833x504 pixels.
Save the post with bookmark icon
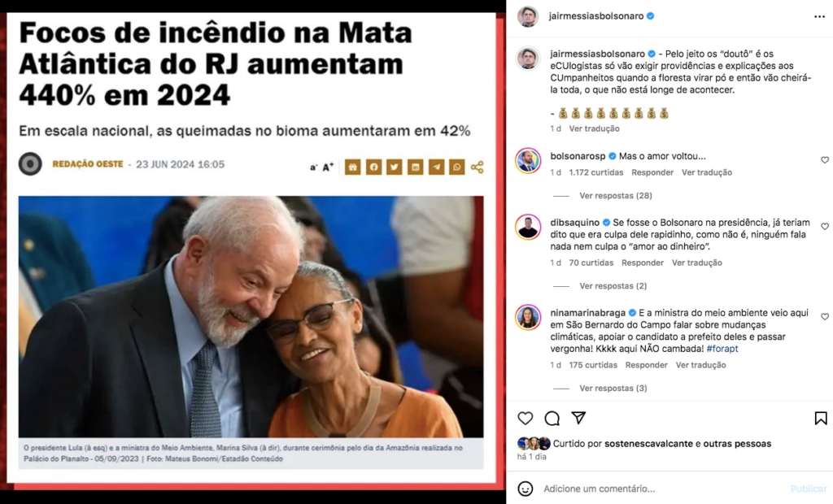pos(820,419)
